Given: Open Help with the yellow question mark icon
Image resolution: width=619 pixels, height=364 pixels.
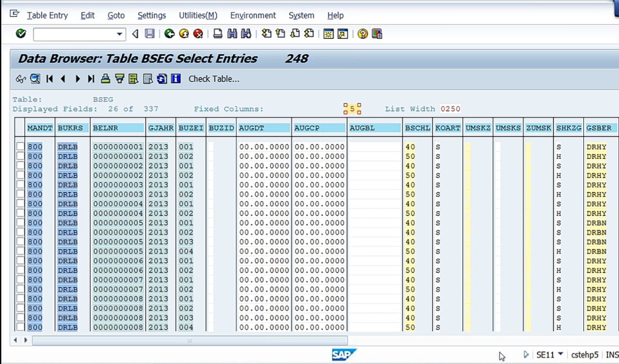Looking at the screenshot, I should 363,34.
